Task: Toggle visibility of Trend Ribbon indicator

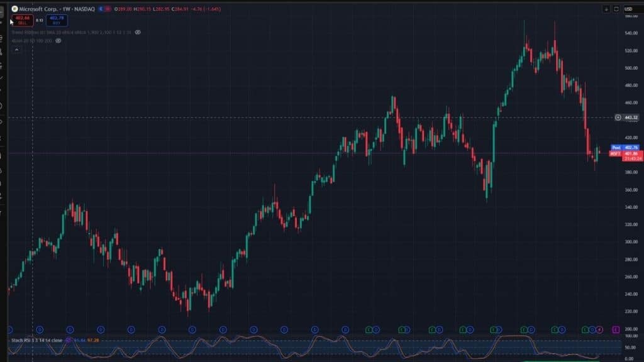Action: point(138,32)
